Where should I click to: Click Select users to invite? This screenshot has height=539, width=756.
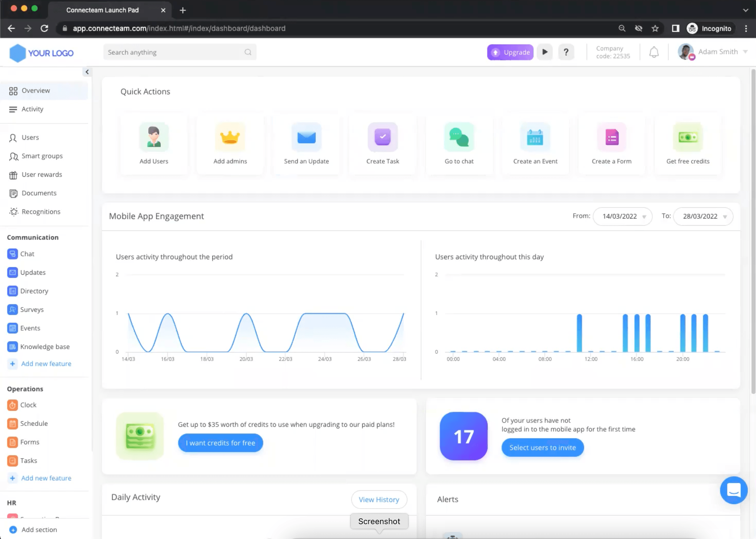[x=543, y=447]
